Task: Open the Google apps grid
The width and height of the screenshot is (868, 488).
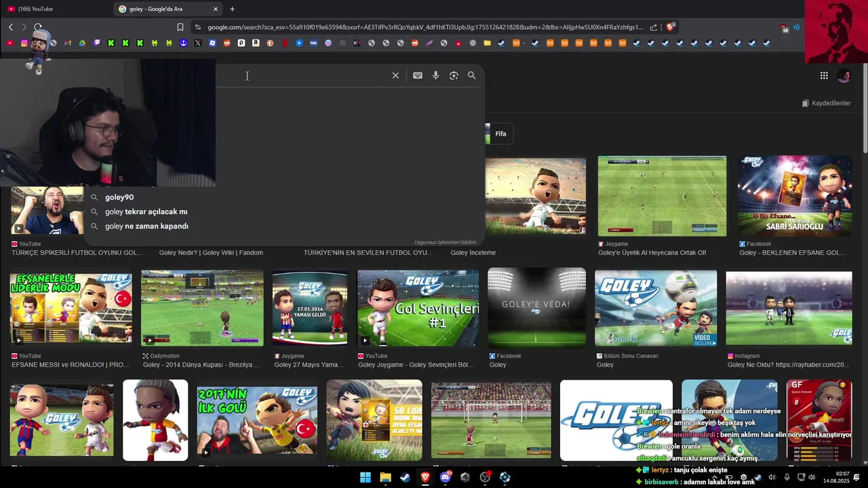Action: click(x=824, y=76)
